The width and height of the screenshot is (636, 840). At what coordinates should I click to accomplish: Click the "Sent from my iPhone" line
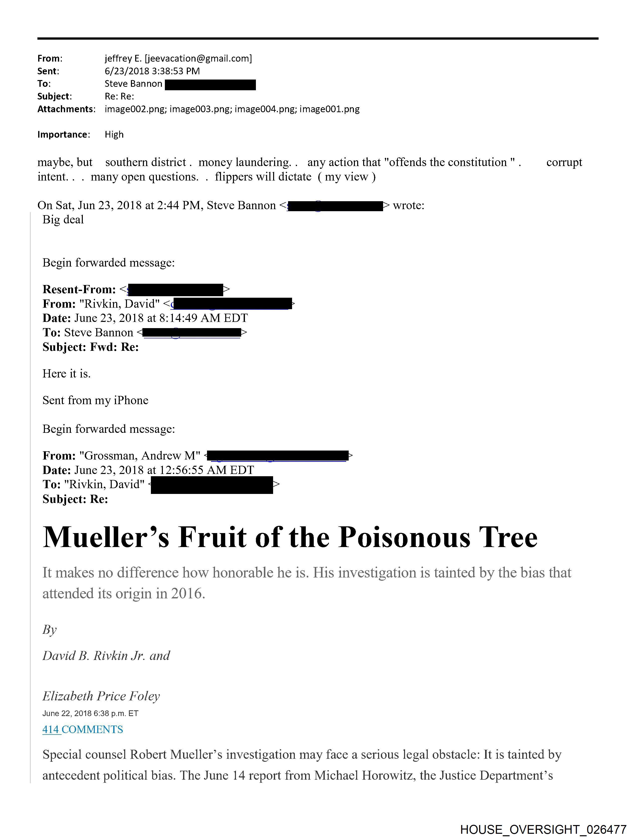click(95, 400)
